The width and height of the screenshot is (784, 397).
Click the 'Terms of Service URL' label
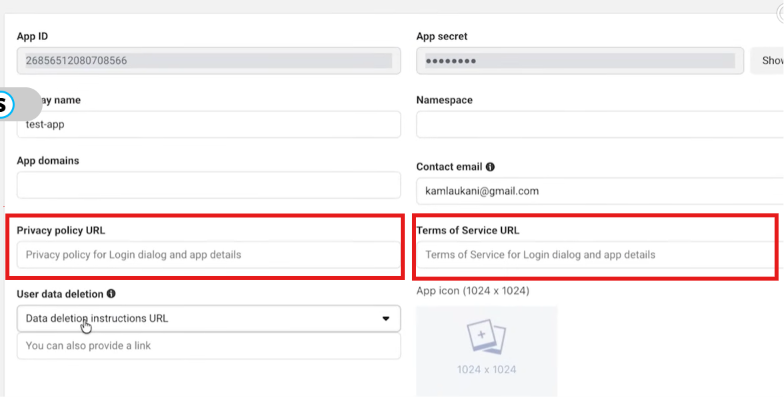point(468,230)
